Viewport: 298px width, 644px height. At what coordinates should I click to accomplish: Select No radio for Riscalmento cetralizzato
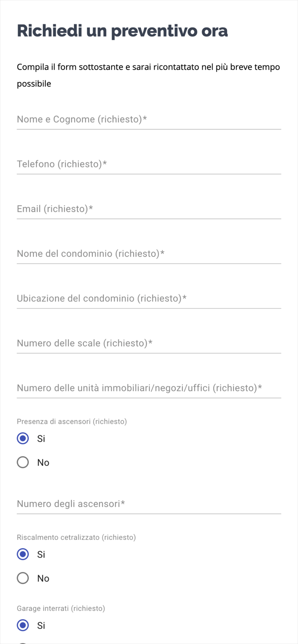23,578
